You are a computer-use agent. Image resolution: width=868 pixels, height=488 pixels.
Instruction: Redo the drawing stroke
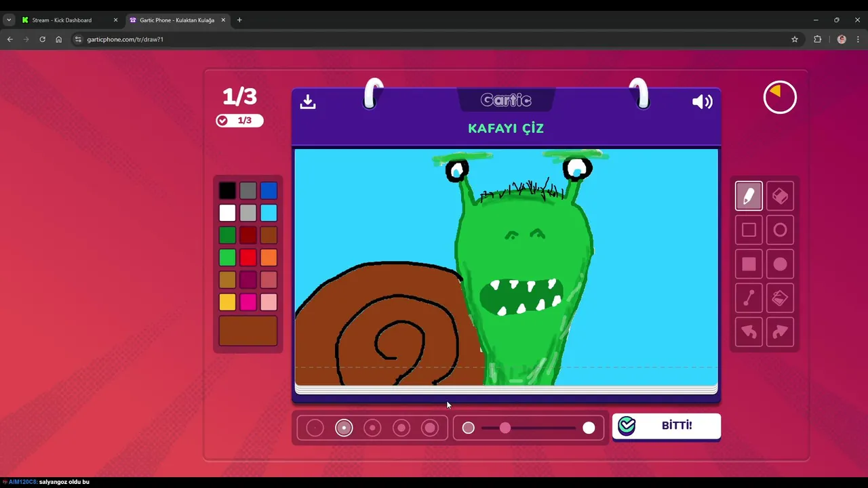coord(780,332)
